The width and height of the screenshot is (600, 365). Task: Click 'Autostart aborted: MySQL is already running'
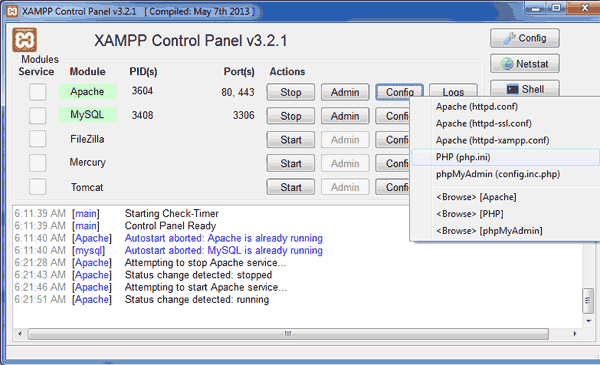tap(223, 250)
